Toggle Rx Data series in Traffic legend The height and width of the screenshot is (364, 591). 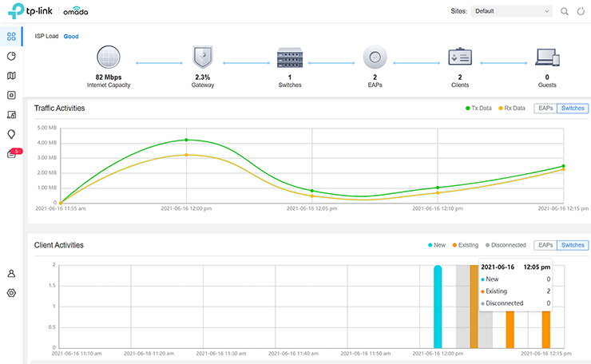point(512,108)
